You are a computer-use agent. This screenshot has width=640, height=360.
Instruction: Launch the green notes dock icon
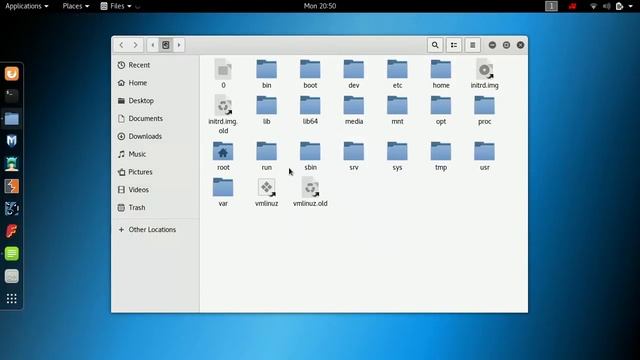click(x=12, y=253)
